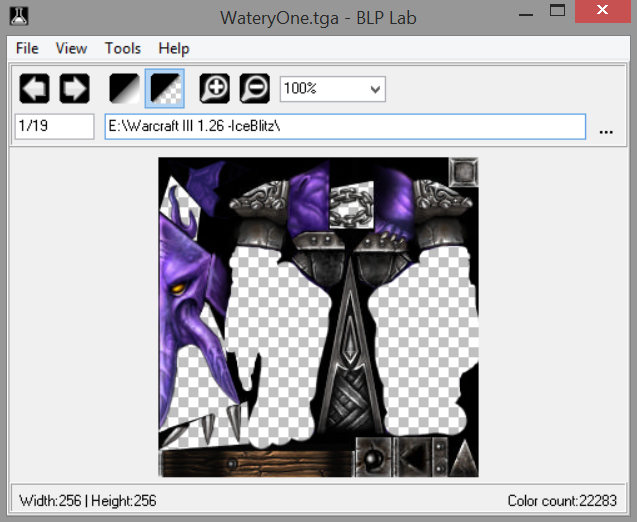Click the Warcraft III folder path field
637x522 pixels.
[345, 126]
